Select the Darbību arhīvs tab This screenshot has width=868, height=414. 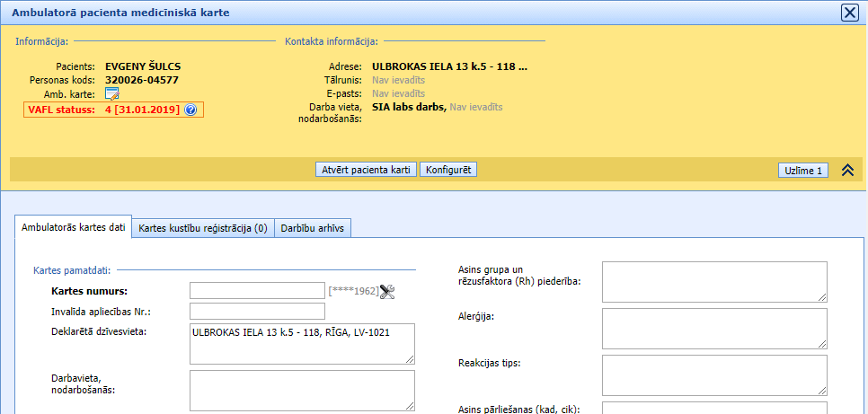[x=313, y=228]
